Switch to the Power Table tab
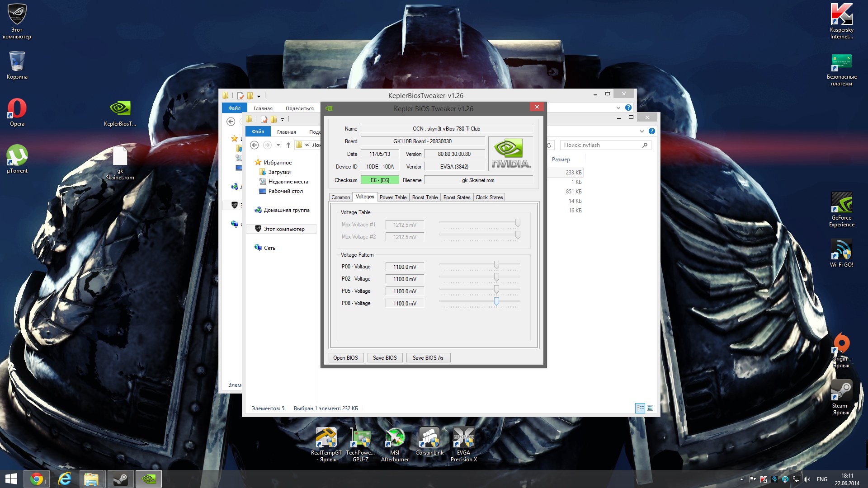The width and height of the screenshot is (868, 488). click(x=392, y=197)
